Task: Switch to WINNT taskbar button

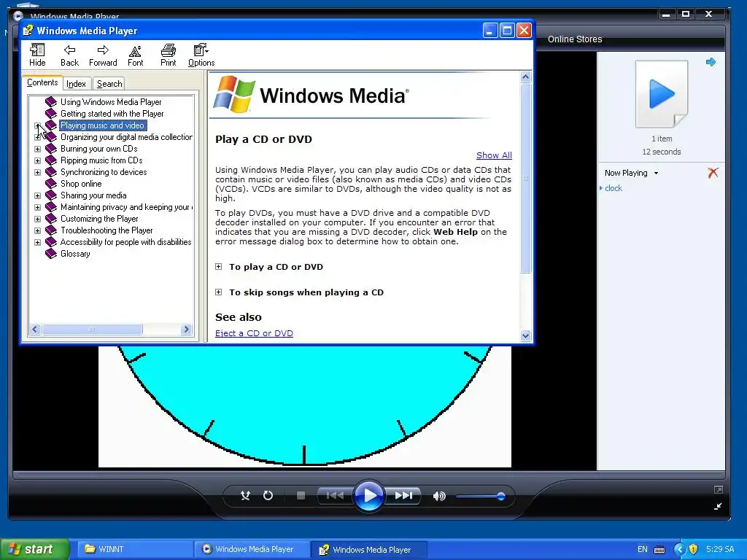Action: click(135, 549)
